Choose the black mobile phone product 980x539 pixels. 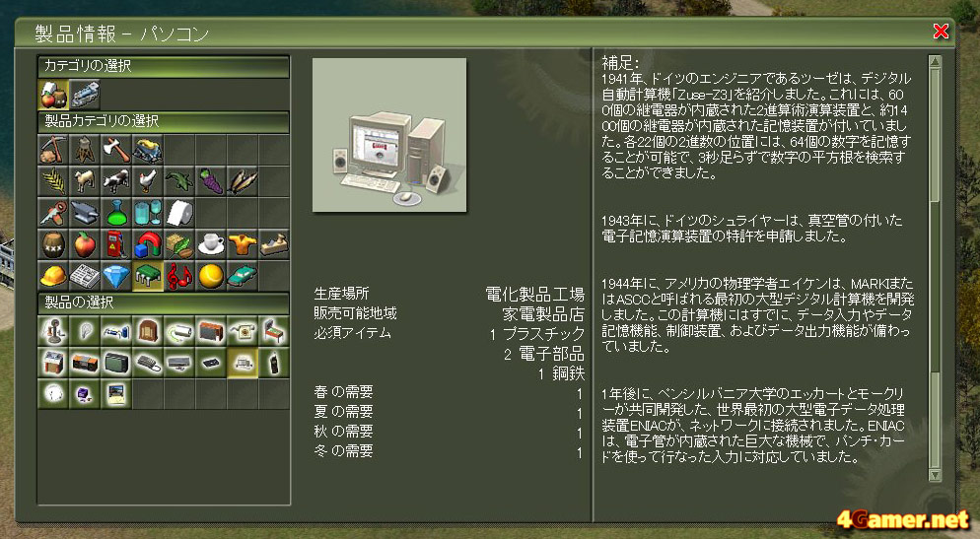[274, 363]
